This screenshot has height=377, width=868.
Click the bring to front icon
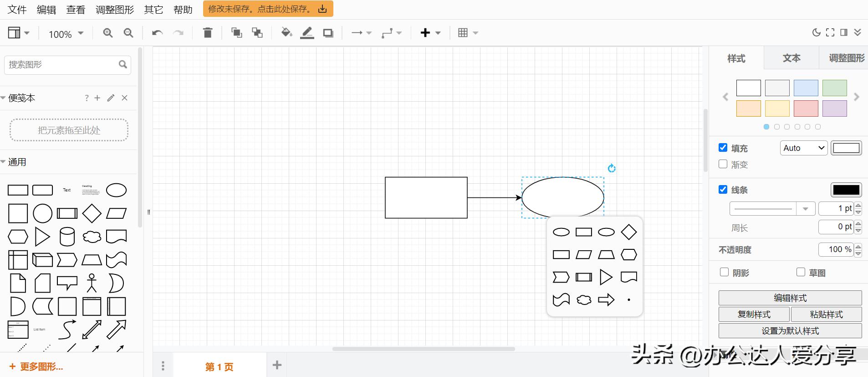point(236,33)
